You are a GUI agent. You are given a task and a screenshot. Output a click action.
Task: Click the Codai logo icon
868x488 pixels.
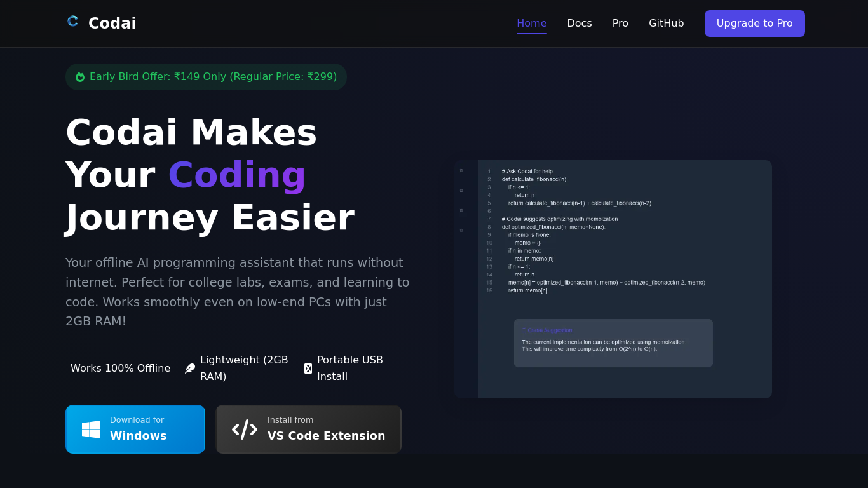pos(72,21)
